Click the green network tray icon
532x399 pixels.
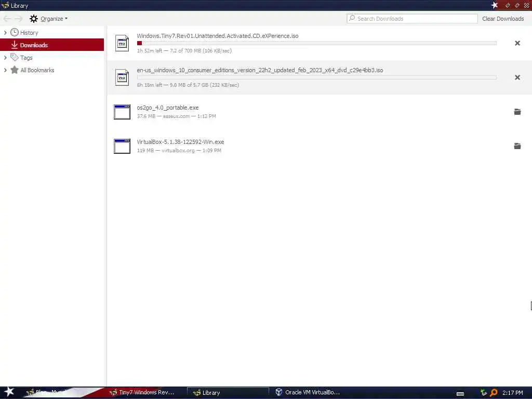pos(484,393)
